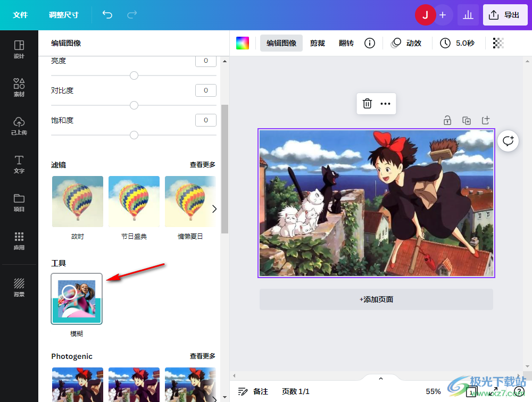Image resolution: width=532 pixels, height=402 pixels.
Task: Add a collaborator with plus icon
Action: tap(443, 15)
